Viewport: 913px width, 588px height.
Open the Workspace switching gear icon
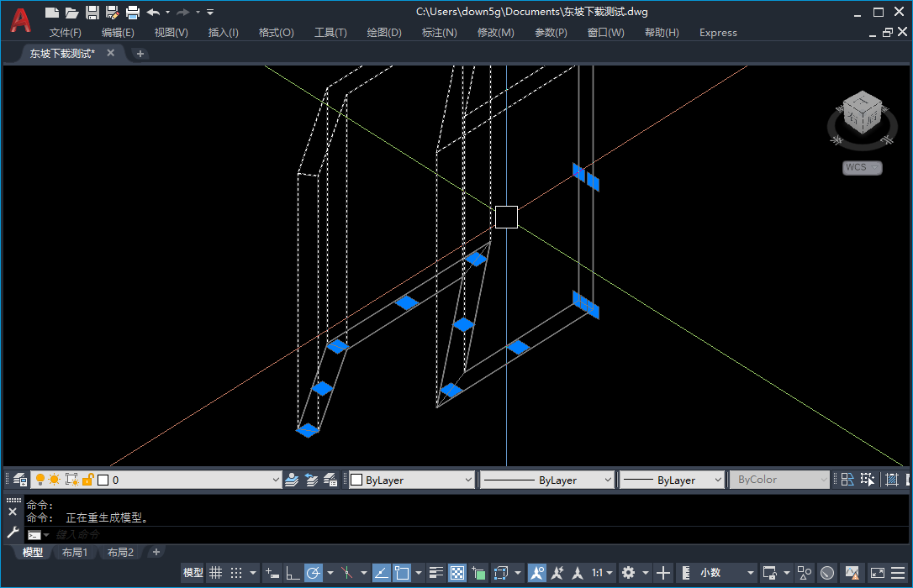[x=630, y=573]
